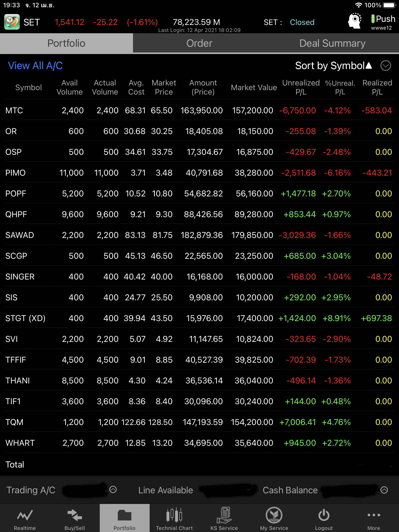Tap the Symbol column header
399x532 pixels.
tap(29, 88)
